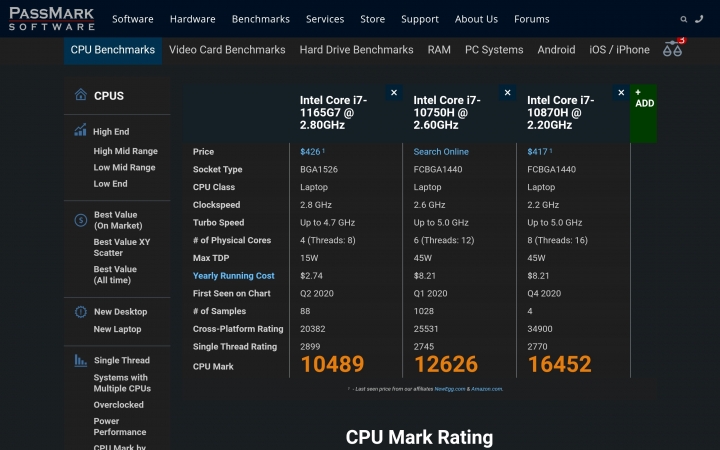Click the CPU Mark score 12626
720x450 pixels.
coord(446,364)
